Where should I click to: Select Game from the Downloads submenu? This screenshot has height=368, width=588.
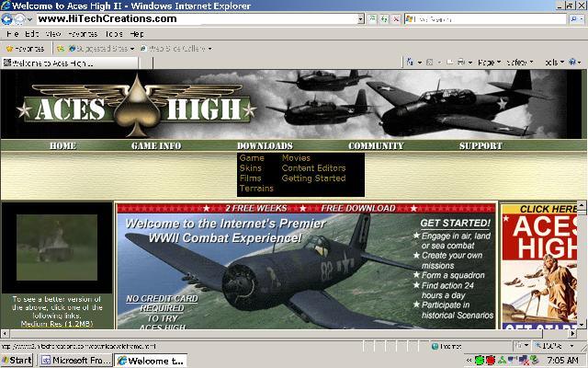pos(252,158)
